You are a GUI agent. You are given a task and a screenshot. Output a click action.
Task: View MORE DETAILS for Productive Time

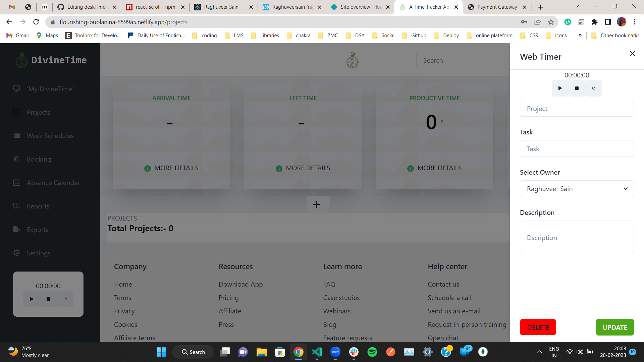click(x=434, y=168)
